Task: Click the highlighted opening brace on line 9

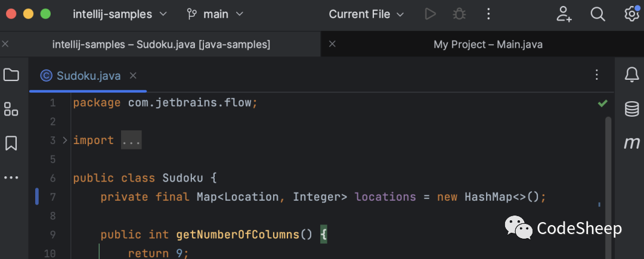Action: pos(324,235)
